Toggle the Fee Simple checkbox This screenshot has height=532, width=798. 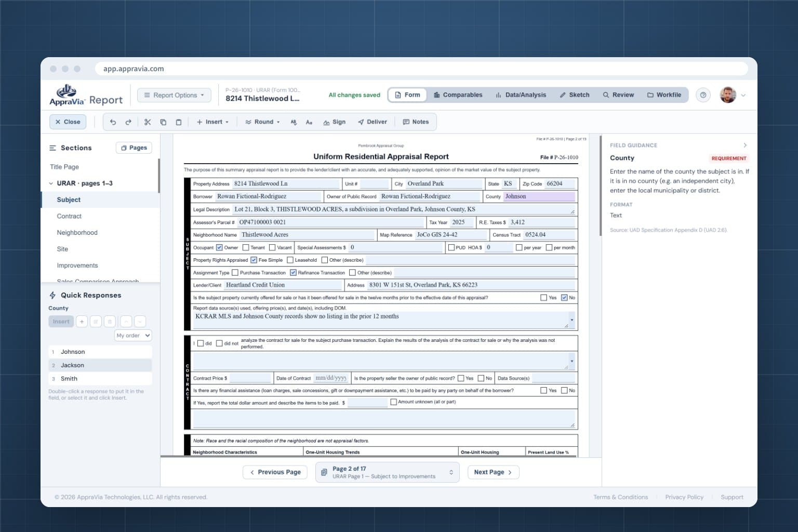254,260
